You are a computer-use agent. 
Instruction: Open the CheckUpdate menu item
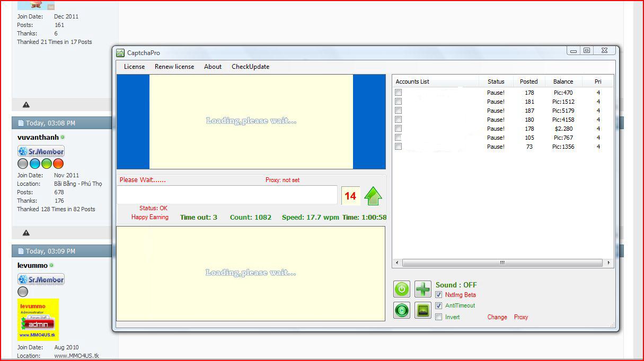tap(250, 67)
